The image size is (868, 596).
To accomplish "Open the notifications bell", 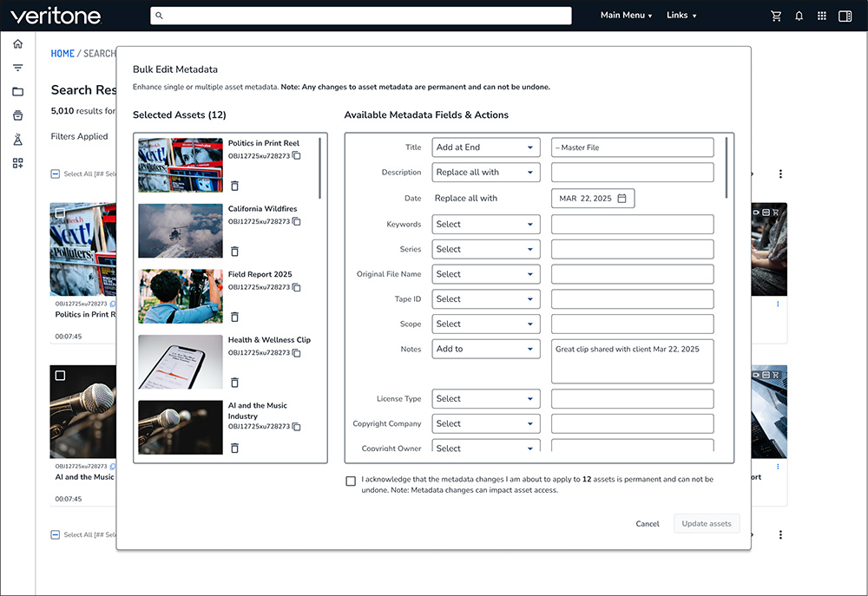I will (799, 16).
